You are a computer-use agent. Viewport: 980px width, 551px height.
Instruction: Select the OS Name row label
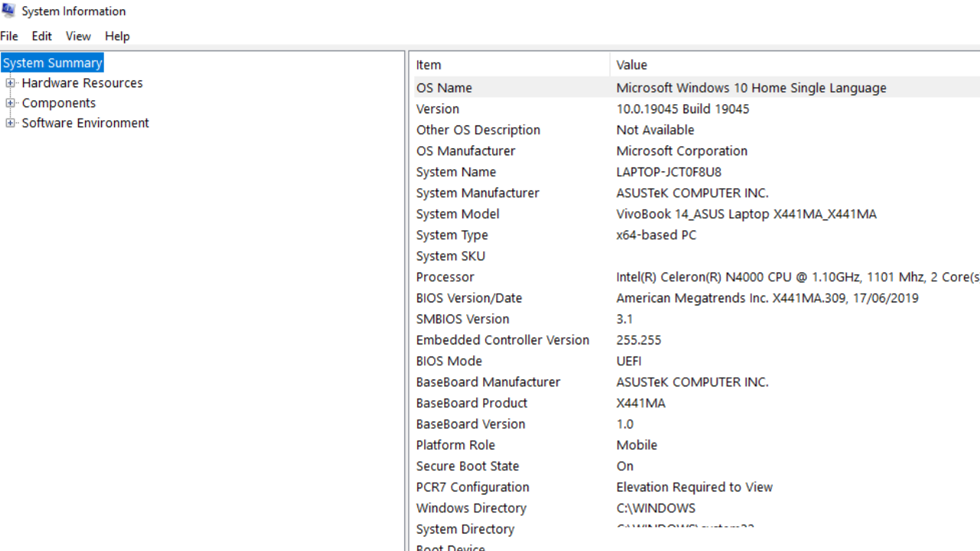point(444,88)
